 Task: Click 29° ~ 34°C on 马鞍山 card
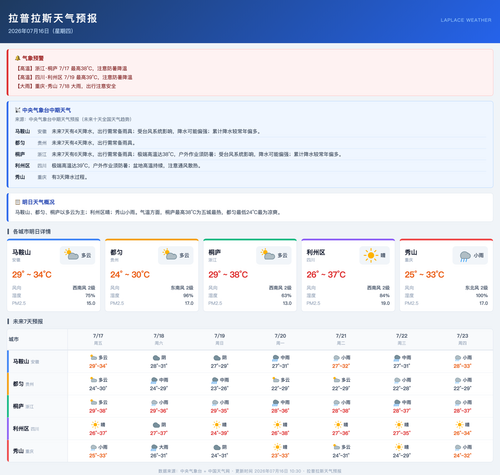pos(32,274)
